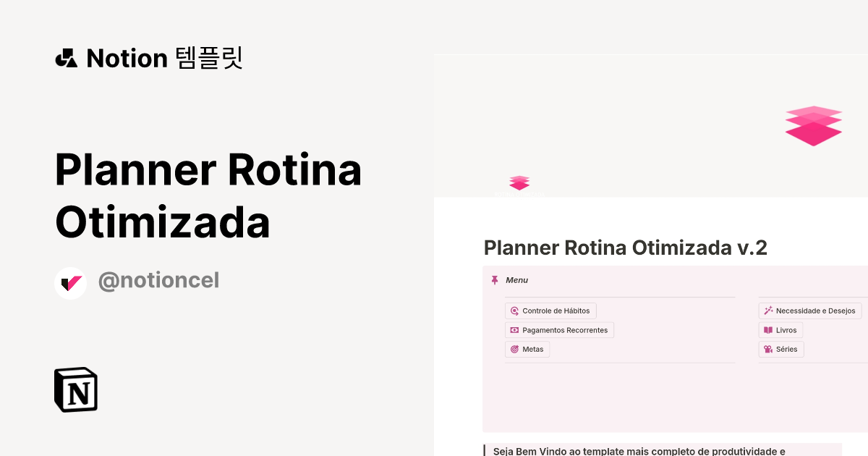Select the Pagamentos Recorrentes banknote icon

(514, 330)
